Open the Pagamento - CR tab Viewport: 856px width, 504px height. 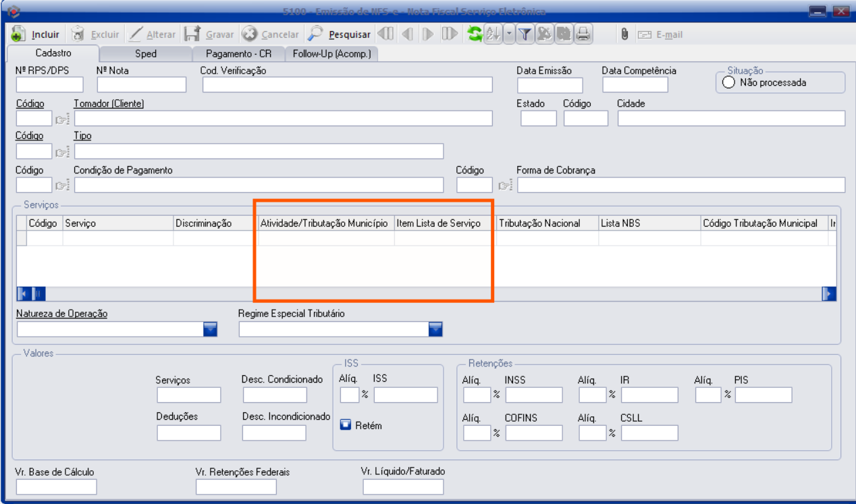point(238,54)
